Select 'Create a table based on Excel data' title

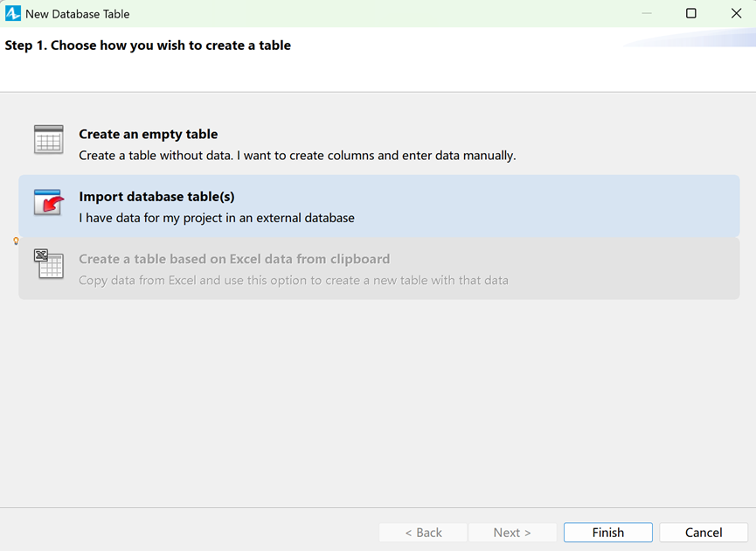pyautogui.click(x=234, y=259)
